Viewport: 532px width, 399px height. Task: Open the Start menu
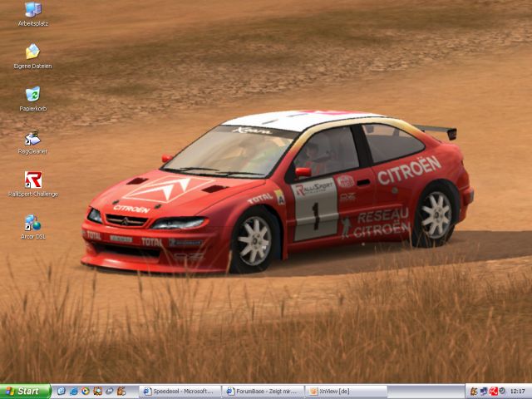point(25,392)
